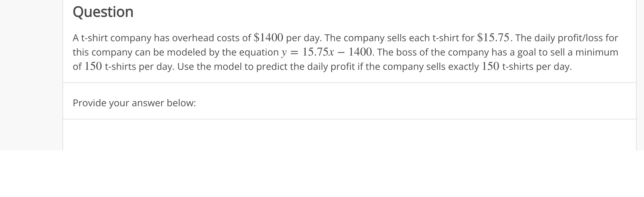The width and height of the screenshot is (644, 197).
Task: Click the $1400 overhead cost value
Action: click(x=268, y=38)
